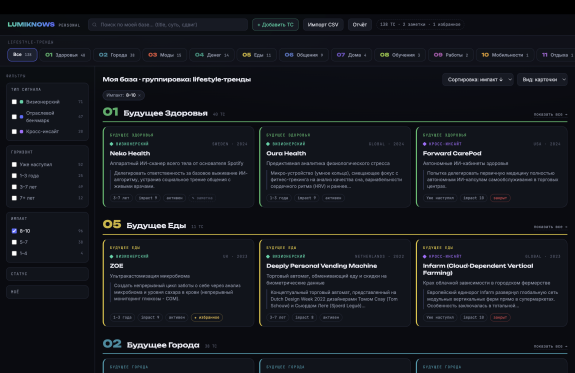Collapse the Тип сигнала filter header
The image size is (575, 373).
click(x=26, y=89)
